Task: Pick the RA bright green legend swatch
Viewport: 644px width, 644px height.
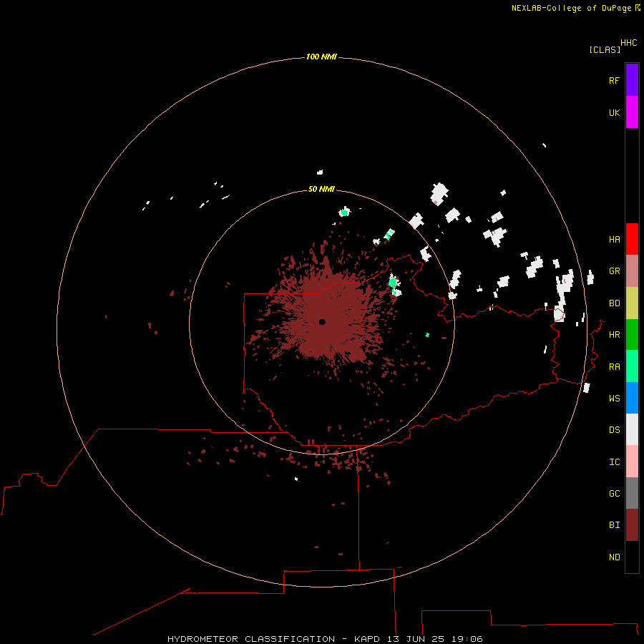Action: (x=632, y=366)
